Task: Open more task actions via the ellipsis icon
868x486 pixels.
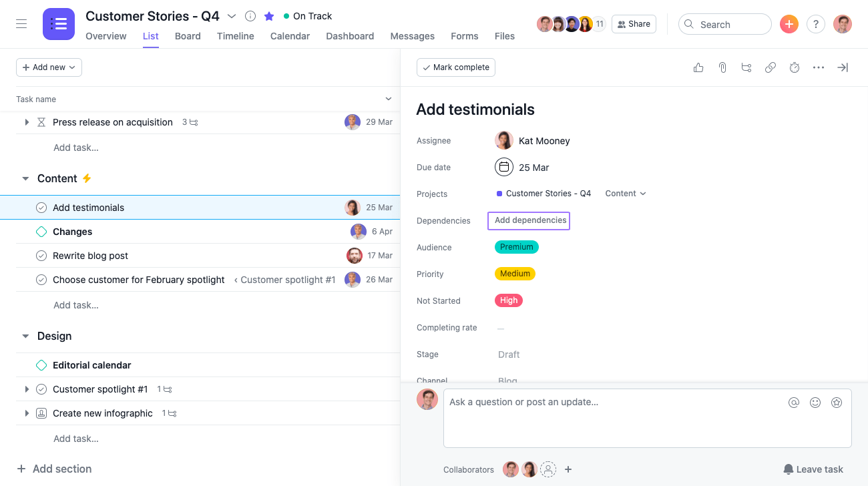Action: click(x=818, y=67)
